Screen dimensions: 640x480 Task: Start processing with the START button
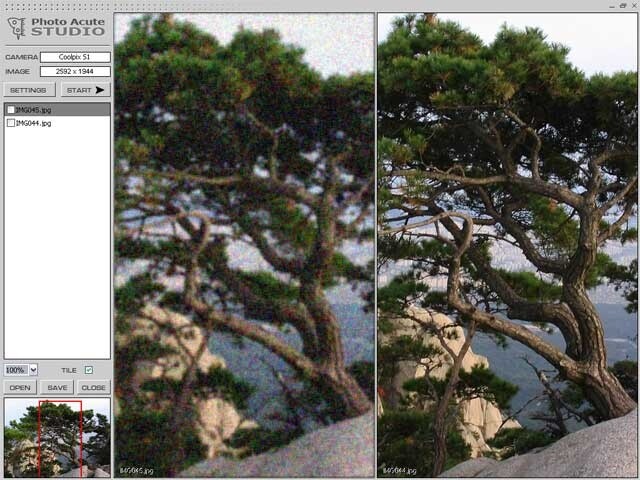(x=86, y=90)
